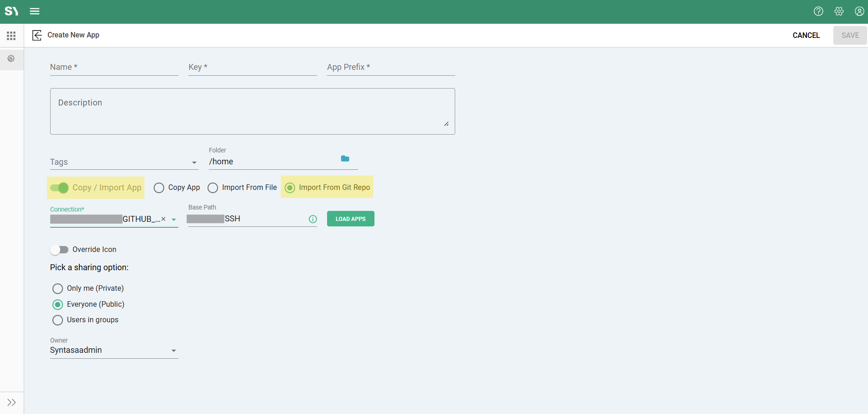Click the user account profile icon
Viewport: 868px width, 414px height.
(x=859, y=11)
